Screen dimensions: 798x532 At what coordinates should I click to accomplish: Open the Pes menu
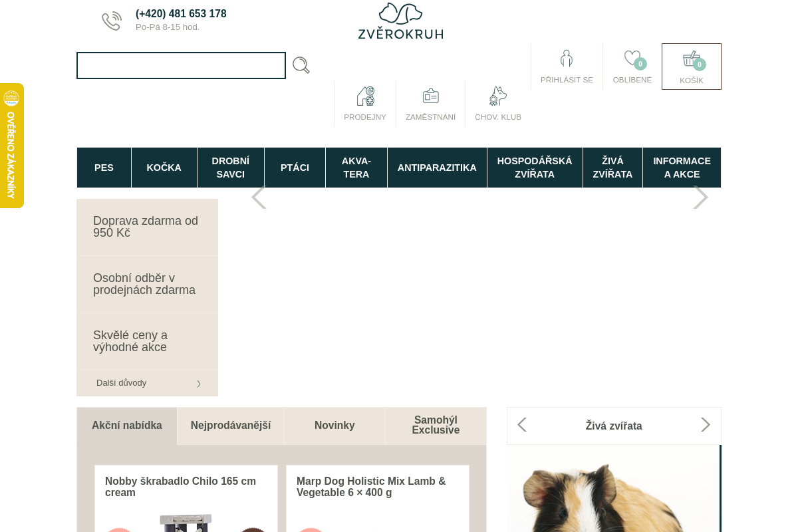tap(104, 168)
